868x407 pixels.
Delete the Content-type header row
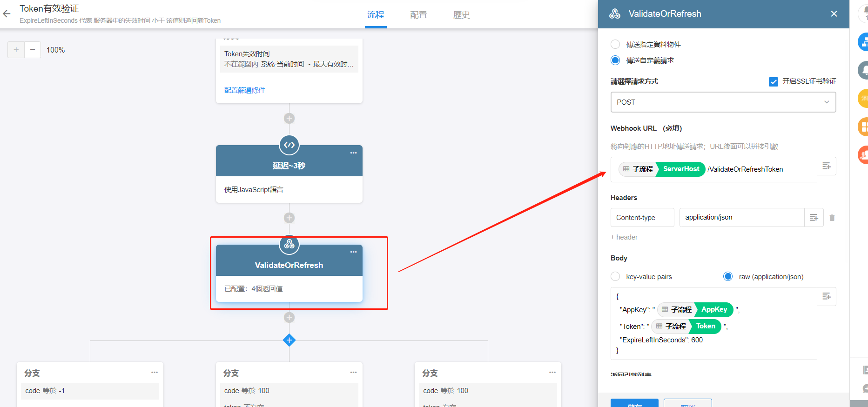[x=832, y=218]
